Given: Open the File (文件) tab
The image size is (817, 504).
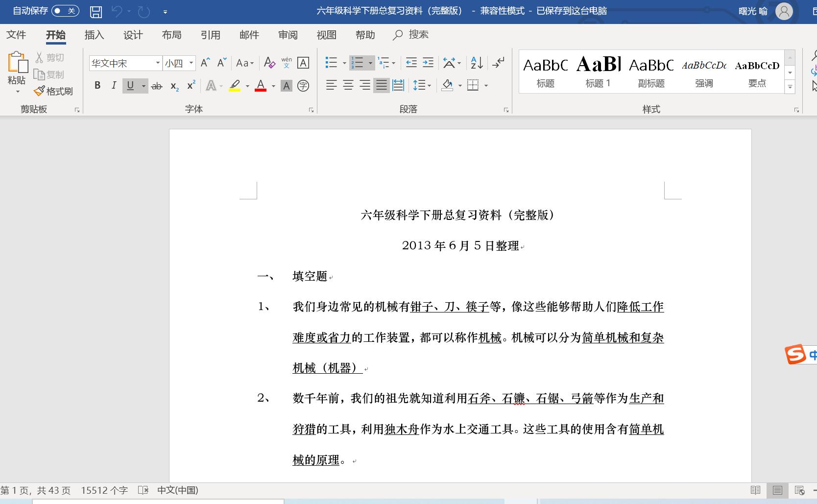Looking at the screenshot, I should tap(16, 35).
